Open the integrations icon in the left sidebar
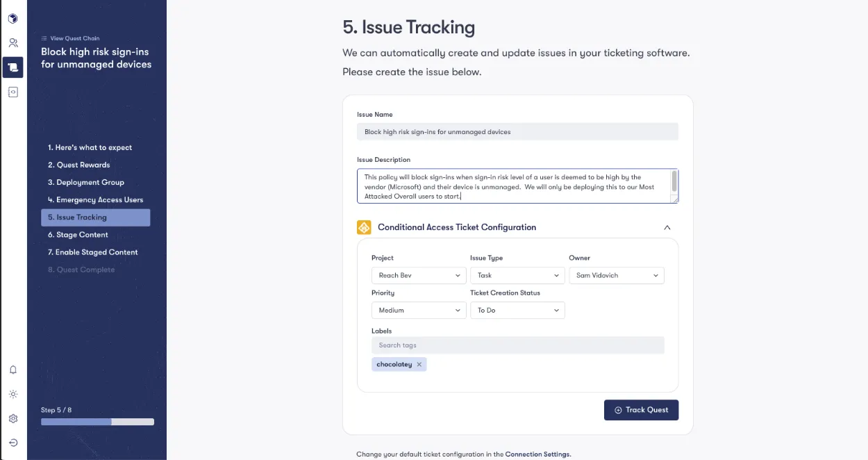The height and width of the screenshot is (460, 868). coord(12,91)
